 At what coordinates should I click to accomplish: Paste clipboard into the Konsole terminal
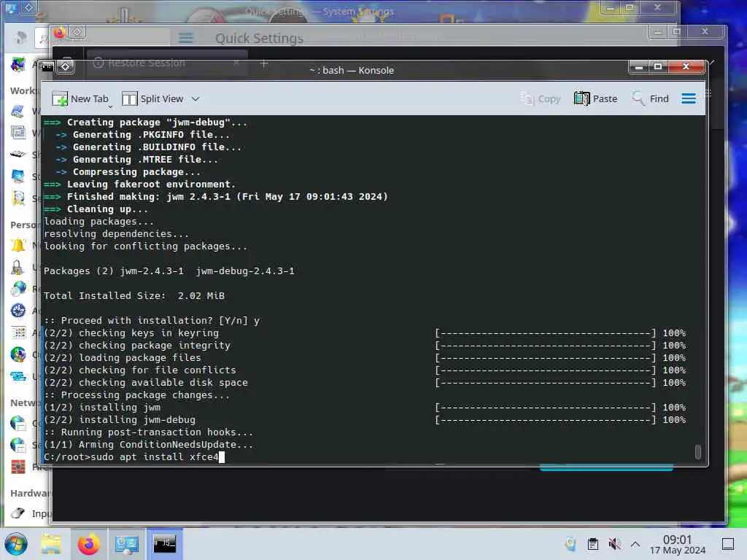coord(595,98)
